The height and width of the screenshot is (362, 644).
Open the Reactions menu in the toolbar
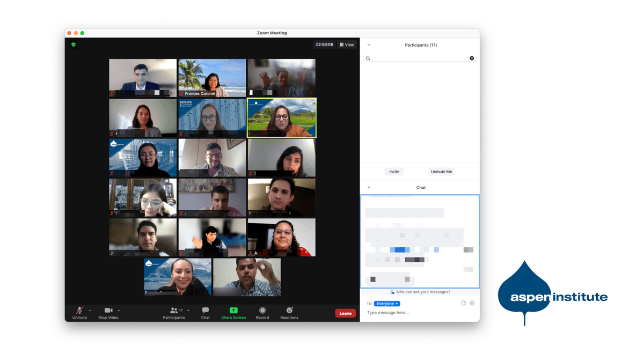(289, 311)
